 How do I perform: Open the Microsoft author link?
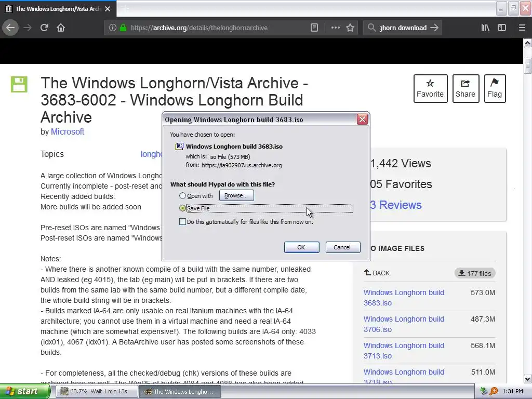(67, 131)
